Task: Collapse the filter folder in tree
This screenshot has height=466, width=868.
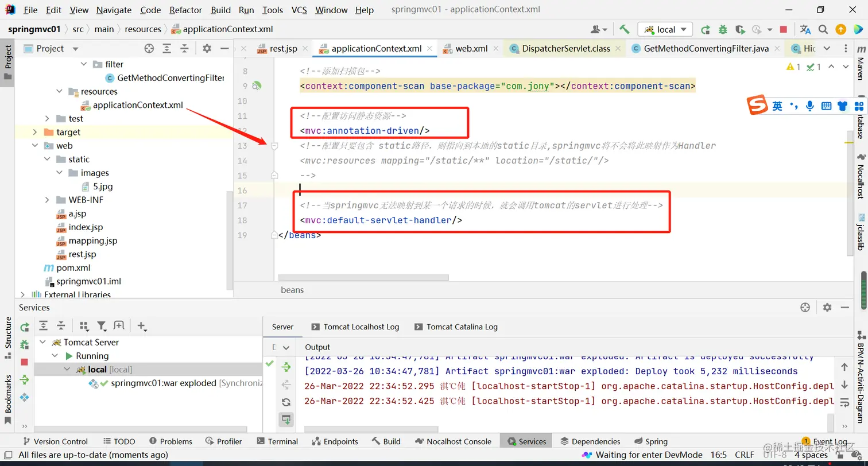Action: pos(84,64)
